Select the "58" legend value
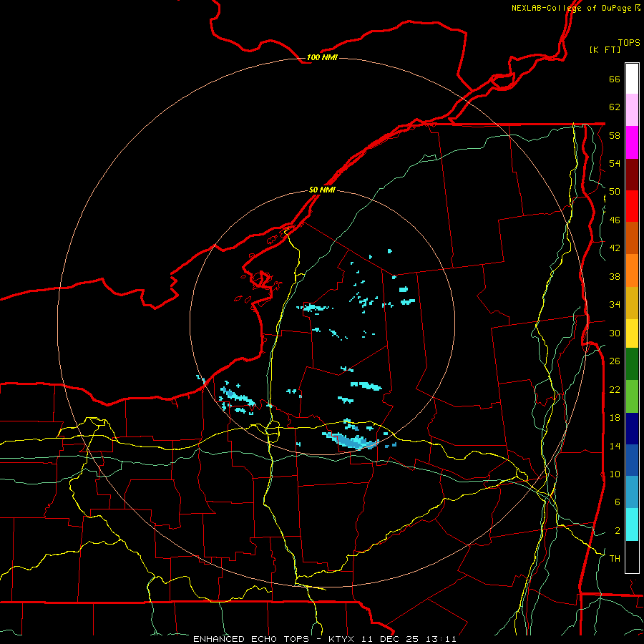The width and height of the screenshot is (644, 644). point(615,135)
